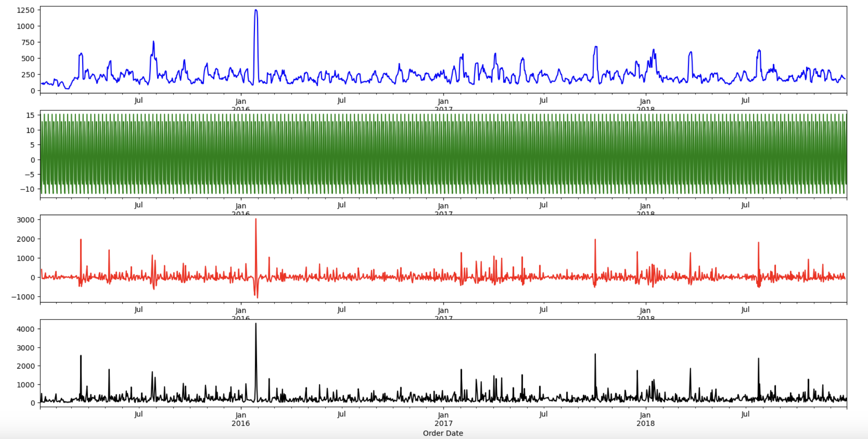Click the 'Jan' 2018 label below the red plot
This screenshot has height=439, width=868.
(645, 310)
